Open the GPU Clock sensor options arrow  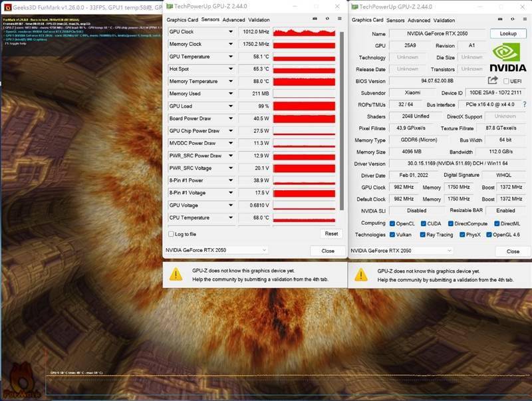[231, 31]
